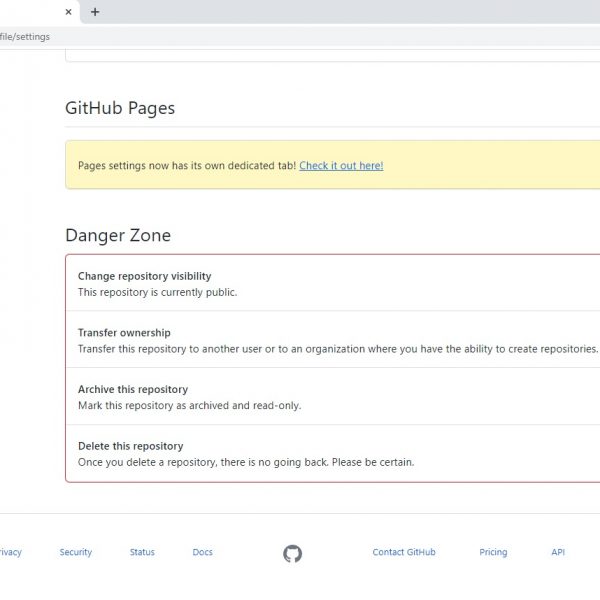Click the Contact GitHub footer link
The width and height of the screenshot is (600, 600).
(x=404, y=552)
